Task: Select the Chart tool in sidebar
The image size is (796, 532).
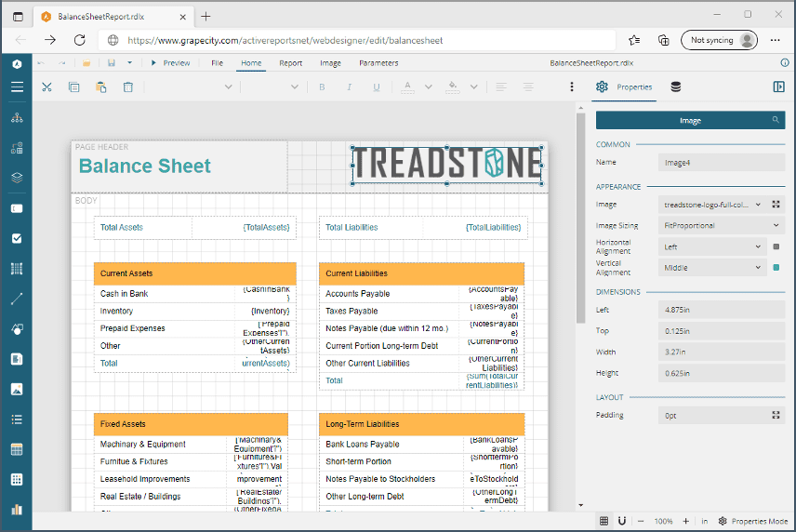Action: pyautogui.click(x=17, y=510)
